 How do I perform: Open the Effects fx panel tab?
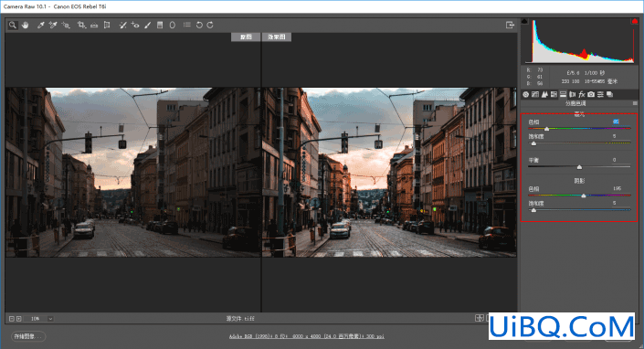(x=582, y=94)
